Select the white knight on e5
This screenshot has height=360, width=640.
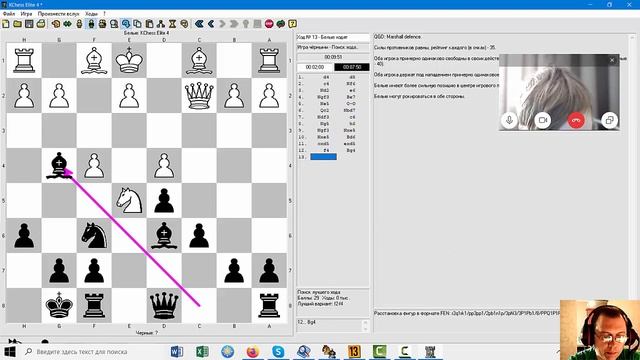pyautogui.click(x=129, y=200)
